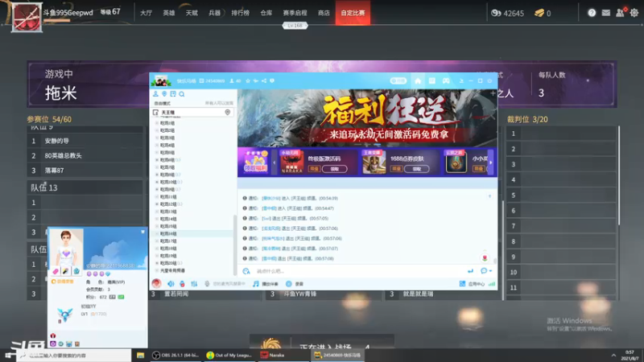Favorite the YY channel with star icon
The width and height of the screenshot is (644, 362).
(x=248, y=81)
